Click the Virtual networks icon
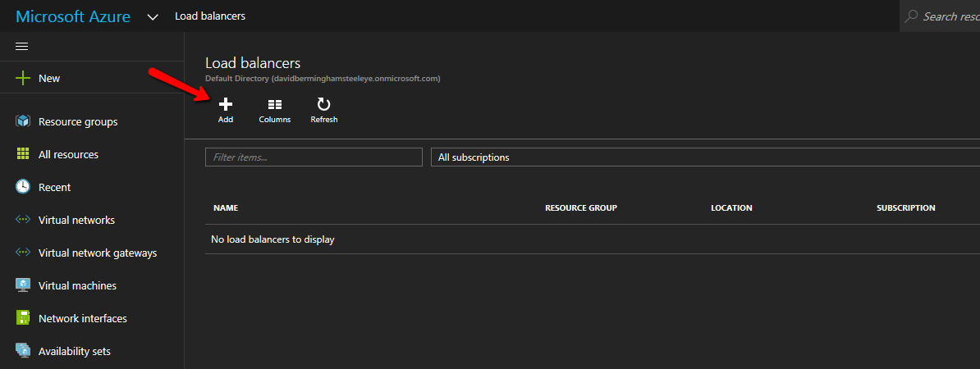 23,220
